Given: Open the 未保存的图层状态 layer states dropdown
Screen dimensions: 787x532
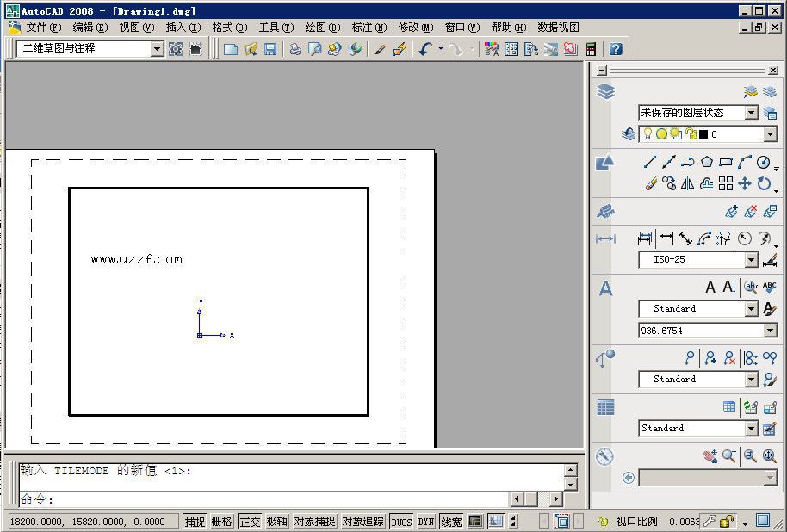Looking at the screenshot, I should click(753, 112).
